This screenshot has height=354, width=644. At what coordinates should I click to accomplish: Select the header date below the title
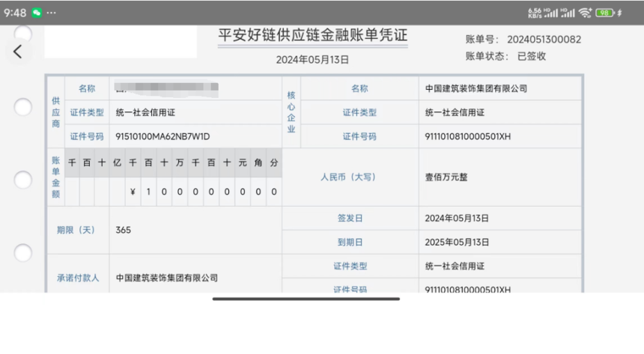pyautogui.click(x=312, y=60)
